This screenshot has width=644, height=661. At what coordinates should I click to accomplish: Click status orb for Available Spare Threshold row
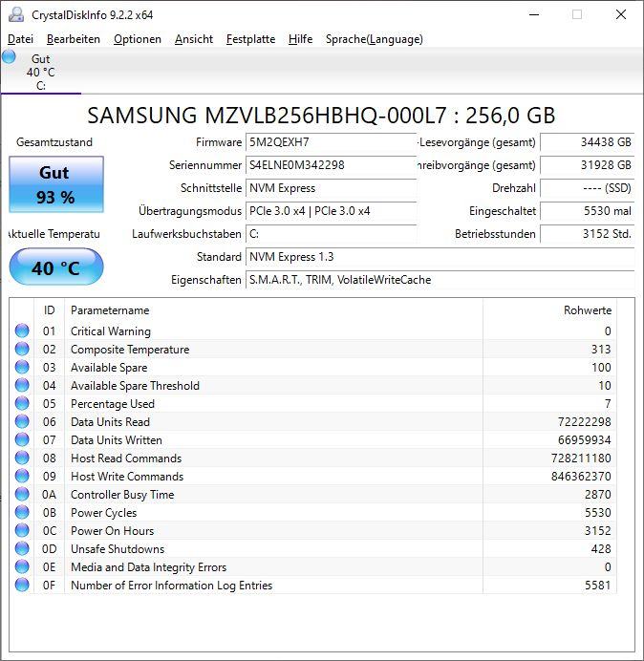pos(22,385)
